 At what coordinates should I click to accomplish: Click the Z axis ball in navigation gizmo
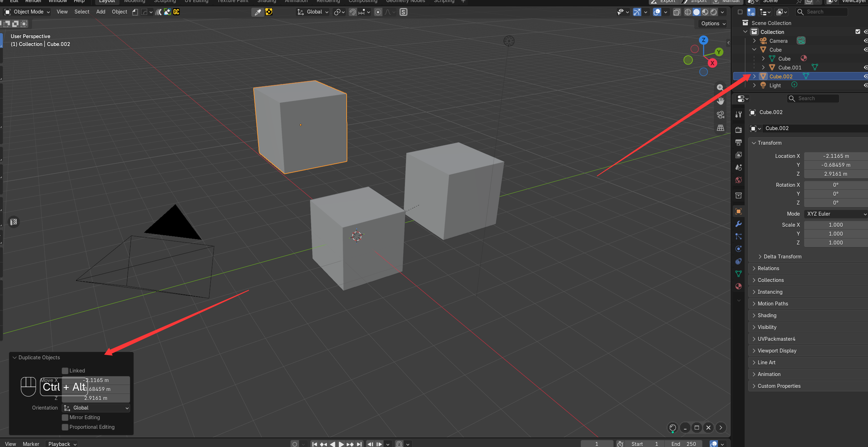pyautogui.click(x=703, y=40)
